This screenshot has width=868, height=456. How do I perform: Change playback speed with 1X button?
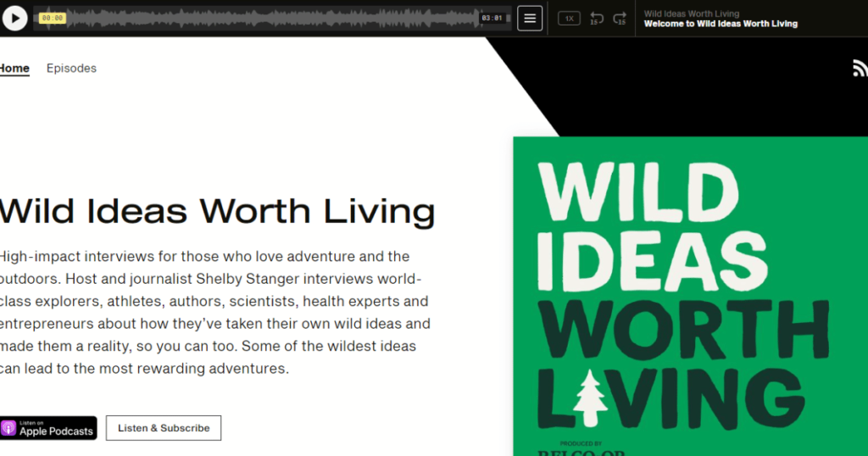point(569,19)
